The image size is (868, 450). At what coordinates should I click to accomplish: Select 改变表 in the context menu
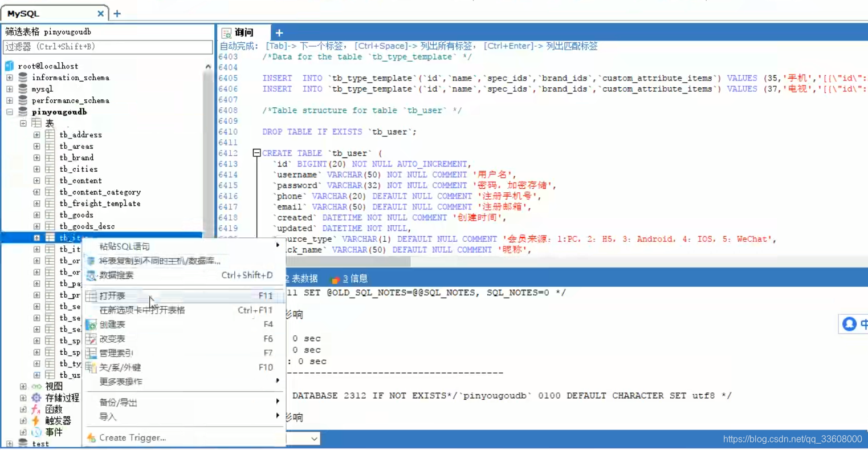tap(184, 339)
